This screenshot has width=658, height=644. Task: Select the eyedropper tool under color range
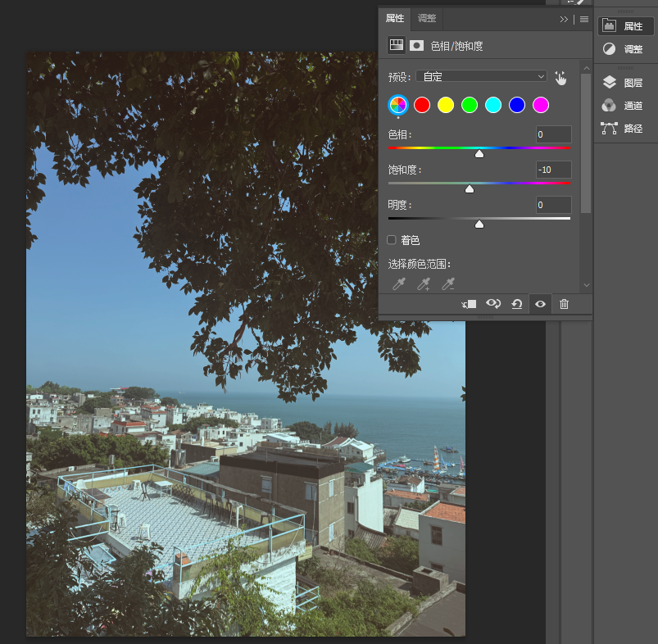[399, 284]
